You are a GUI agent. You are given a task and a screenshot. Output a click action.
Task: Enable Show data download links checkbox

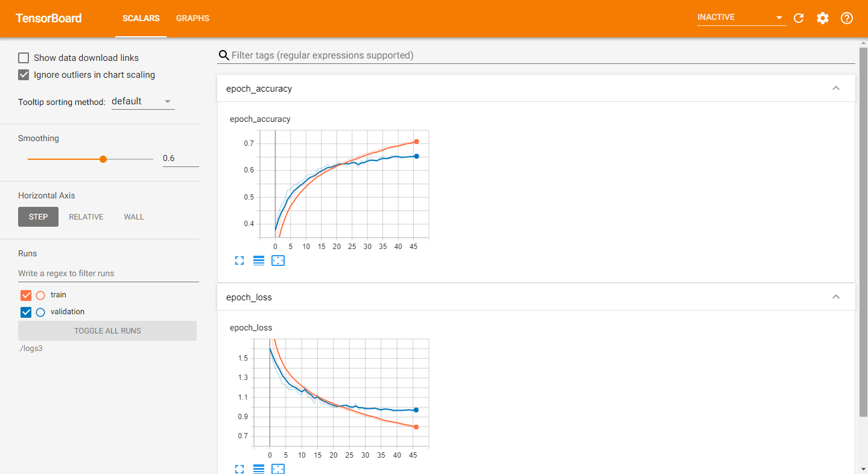[x=24, y=58]
